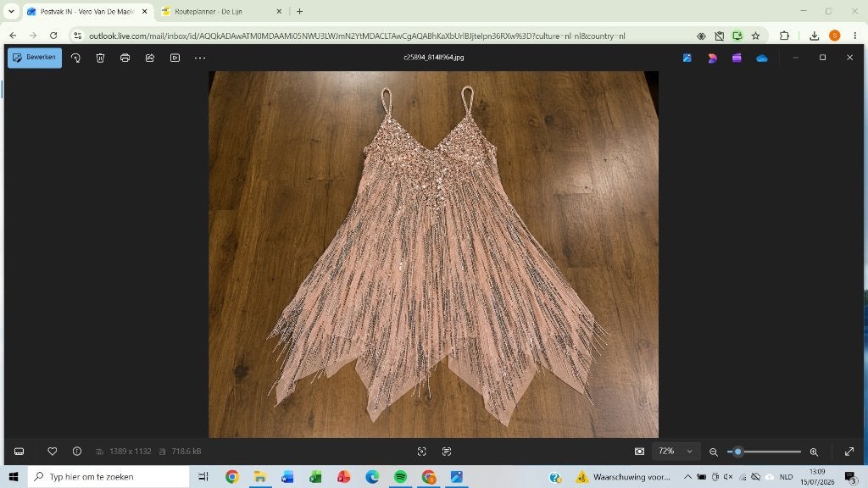Click Waarschuwing voor... taskbar notification
Screen dimensions: 868x488
[x=623, y=476]
